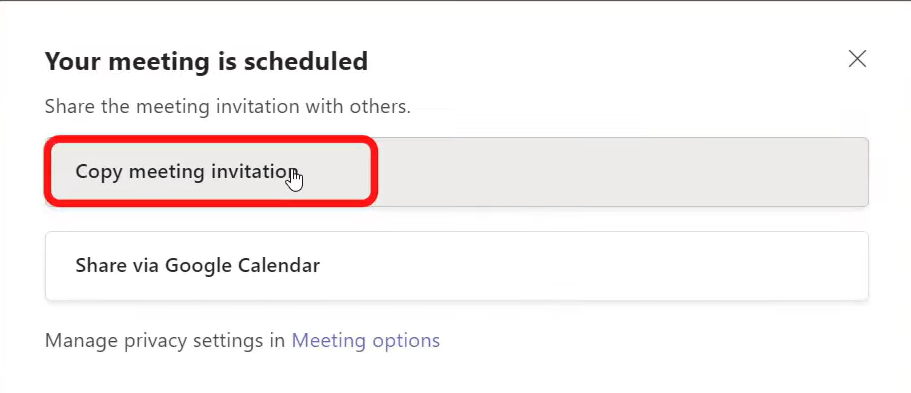Copy the meeting invitation to clipboard
This screenshot has width=911, height=393.
(457, 172)
